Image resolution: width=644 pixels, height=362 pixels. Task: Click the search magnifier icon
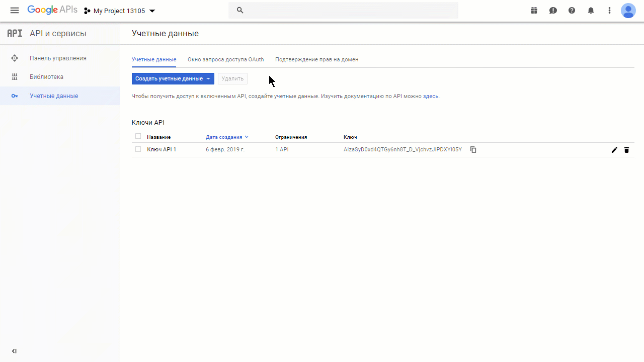point(240,10)
